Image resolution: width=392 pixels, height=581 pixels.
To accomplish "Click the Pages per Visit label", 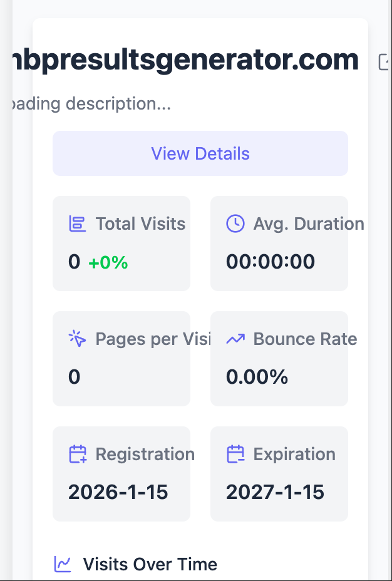I will pyautogui.click(x=153, y=339).
